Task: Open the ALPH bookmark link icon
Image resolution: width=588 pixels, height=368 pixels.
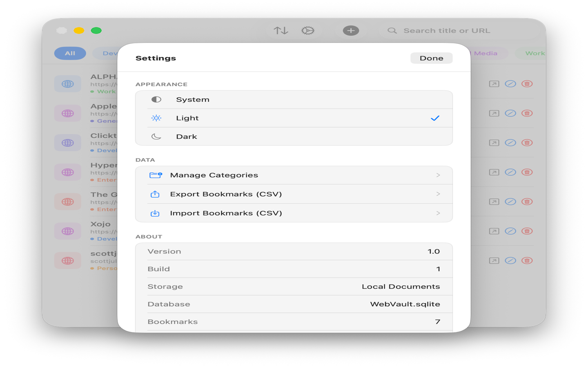Action: pos(494,84)
